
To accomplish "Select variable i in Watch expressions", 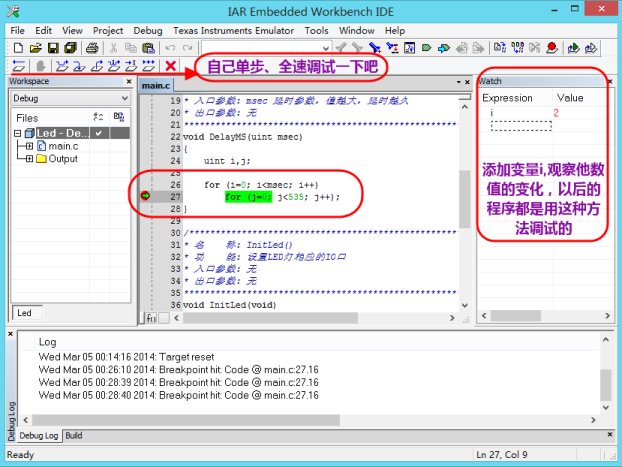I will point(492,113).
